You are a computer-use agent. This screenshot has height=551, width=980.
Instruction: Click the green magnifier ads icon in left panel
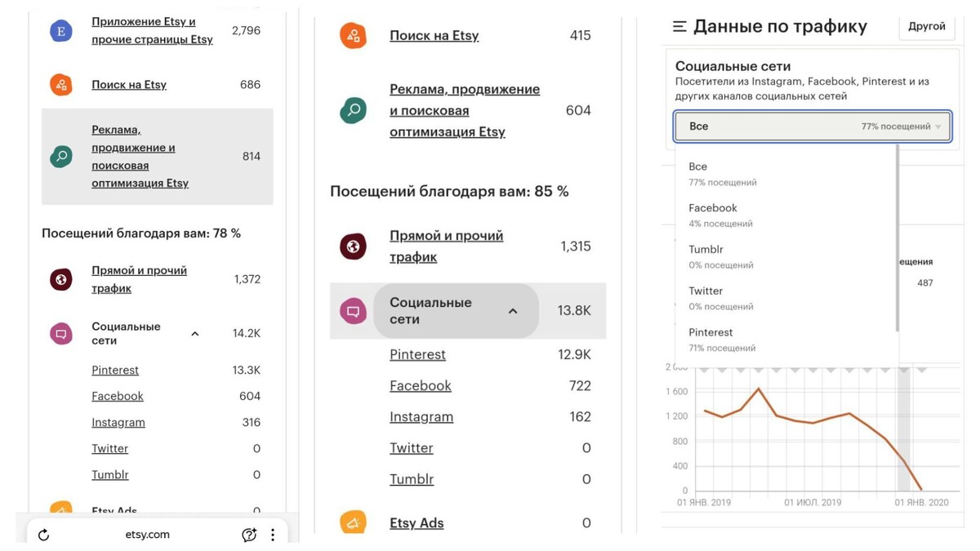(60, 157)
